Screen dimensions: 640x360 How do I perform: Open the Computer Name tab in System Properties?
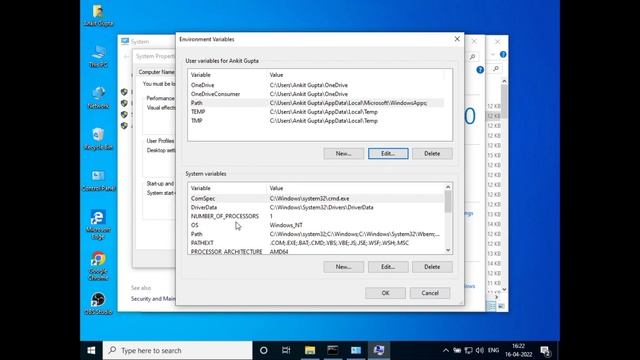[x=156, y=72]
